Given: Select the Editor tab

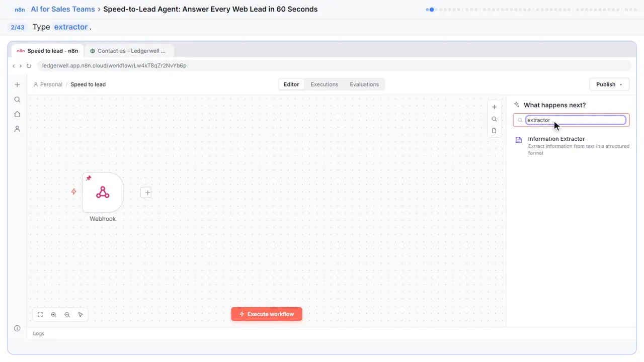Looking at the screenshot, I should click(x=291, y=84).
